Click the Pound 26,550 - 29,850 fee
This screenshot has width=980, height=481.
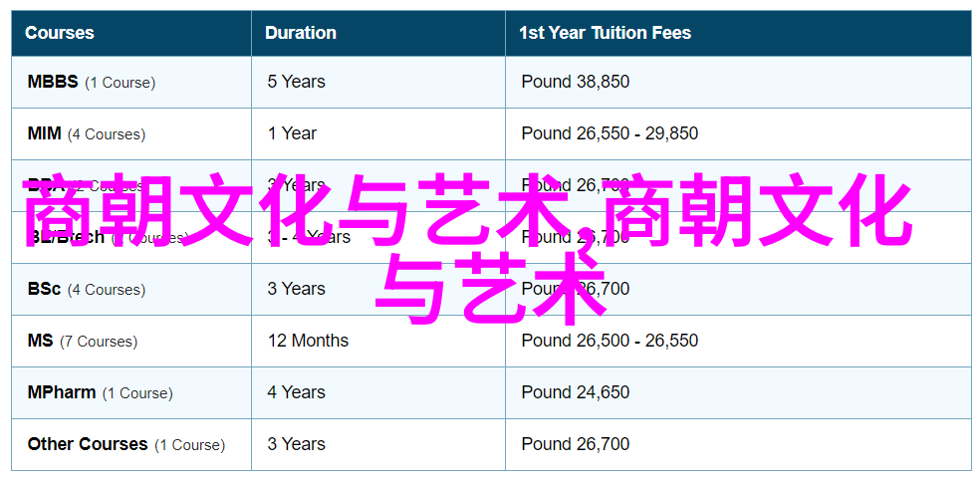(x=610, y=133)
